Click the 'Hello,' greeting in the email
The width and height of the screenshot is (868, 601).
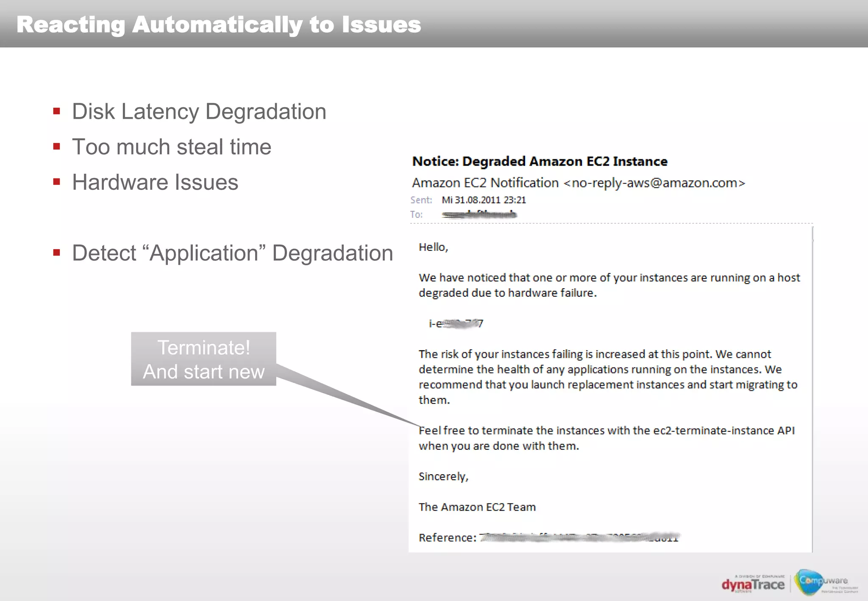point(433,248)
